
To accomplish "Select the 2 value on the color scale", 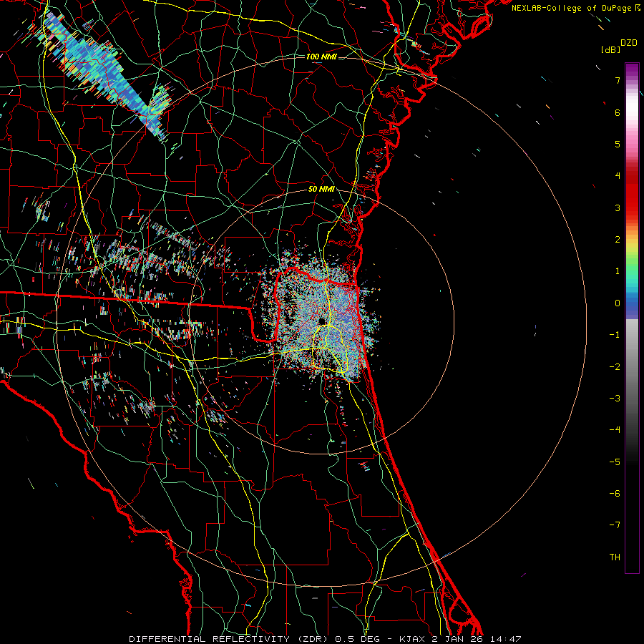I will [x=618, y=240].
